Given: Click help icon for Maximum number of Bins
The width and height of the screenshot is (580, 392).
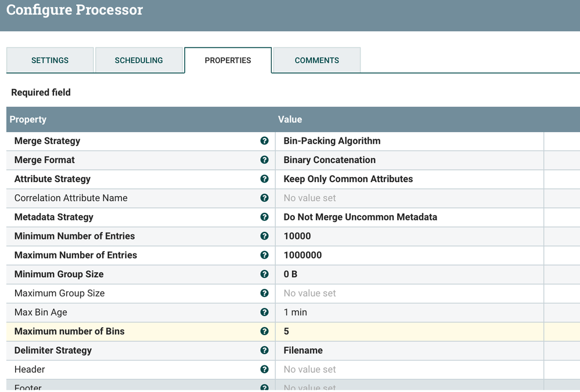Looking at the screenshot, I should pos(265,331).
